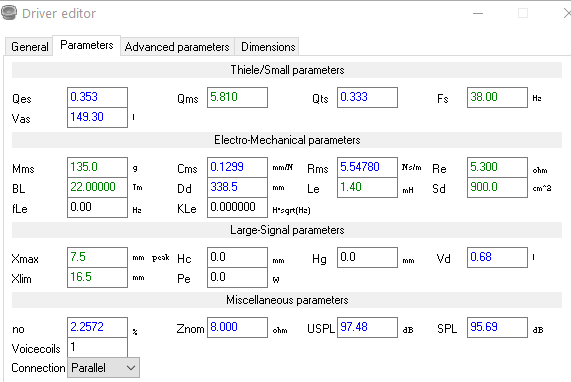571x382 pixels.
Task: Click the Driver editor app icon
Action: [9, 13]
